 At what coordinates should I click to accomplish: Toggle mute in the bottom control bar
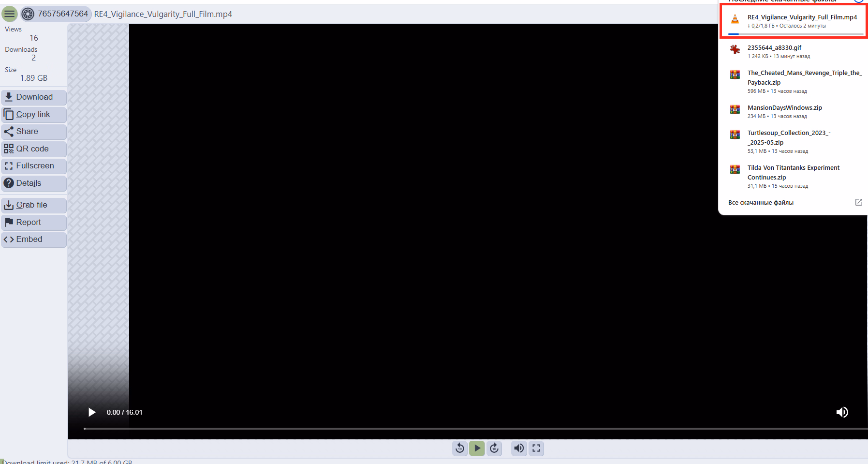tap(519, 448)
